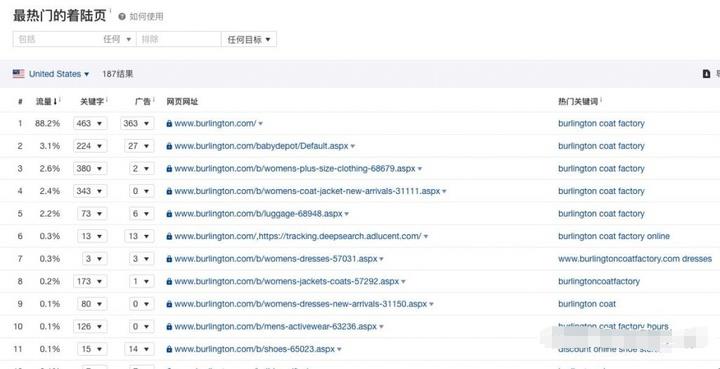Viewport: 720px width, 369px height.
Task: Click lock icon beside womens-plus-size-clothing URL
Action: 169,168
